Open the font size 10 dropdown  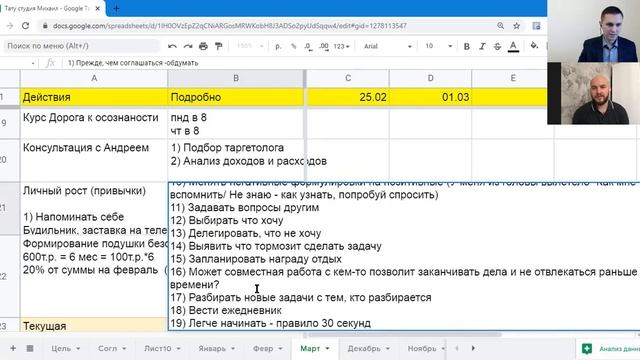438,46
